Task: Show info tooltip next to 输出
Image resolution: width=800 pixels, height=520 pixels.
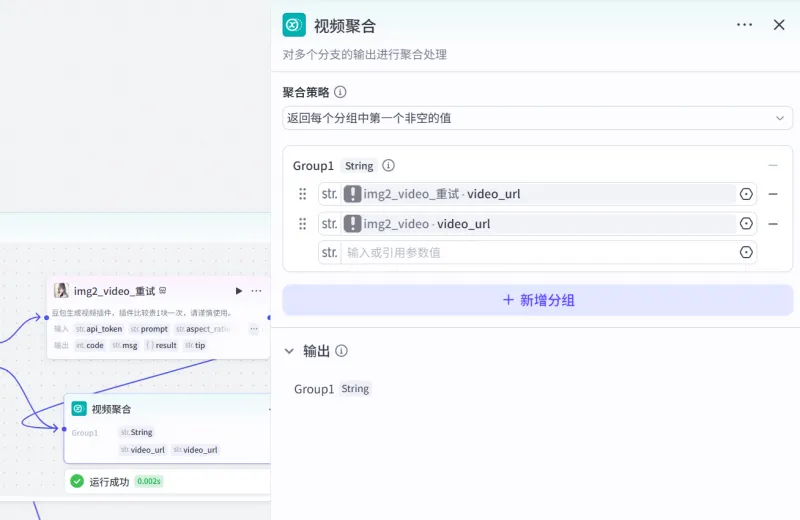Action: pyautogui.click(x=341, y=351)
